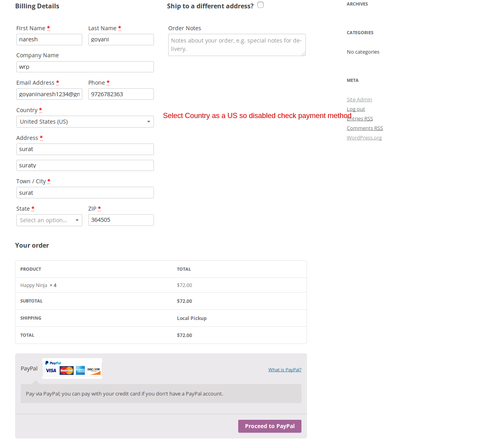Open the State select option dropdown
Image resolution: width=478 pixels, height=448 pixels.
tap(49, 220)
